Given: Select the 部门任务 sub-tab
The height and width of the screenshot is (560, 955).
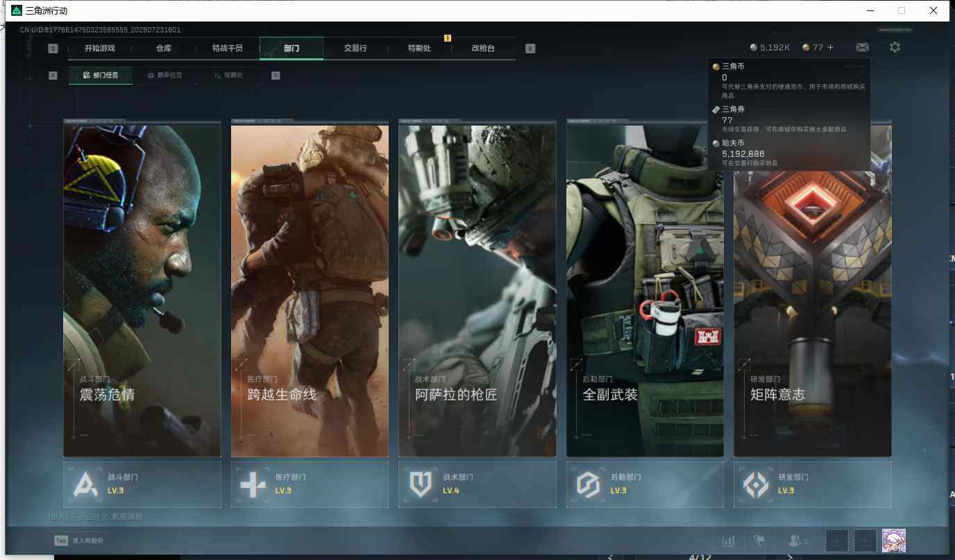Looking at the screenshot, I should pos(100,75).
